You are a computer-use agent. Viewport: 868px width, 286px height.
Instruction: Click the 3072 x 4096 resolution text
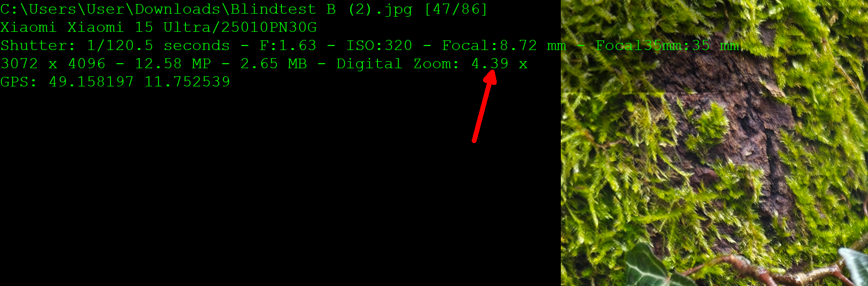pyautogui.click(x=53, y=64)
